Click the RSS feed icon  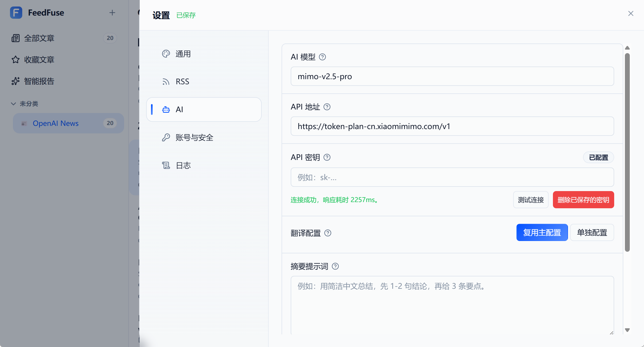click(166, 82)
